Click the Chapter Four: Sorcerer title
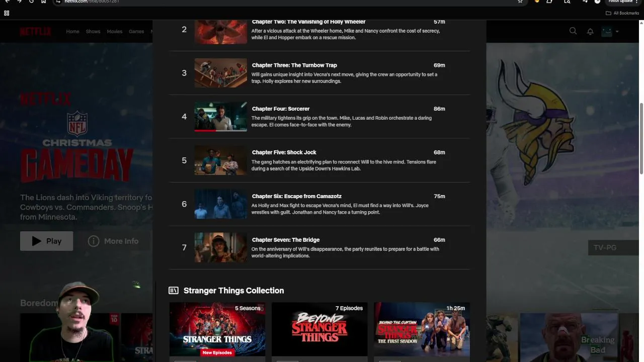This screenshot has width=644, height=362. tap(281, 109)
